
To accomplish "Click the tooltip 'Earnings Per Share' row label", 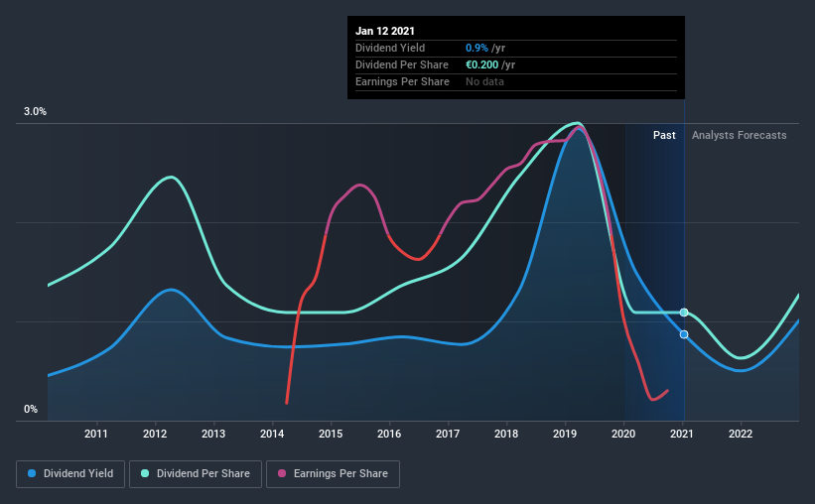I will coord(402,81).
